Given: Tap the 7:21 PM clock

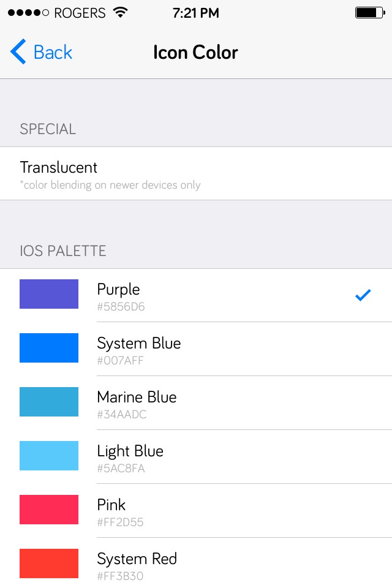Looking at the screenshot, I should [x=196, y=12].
